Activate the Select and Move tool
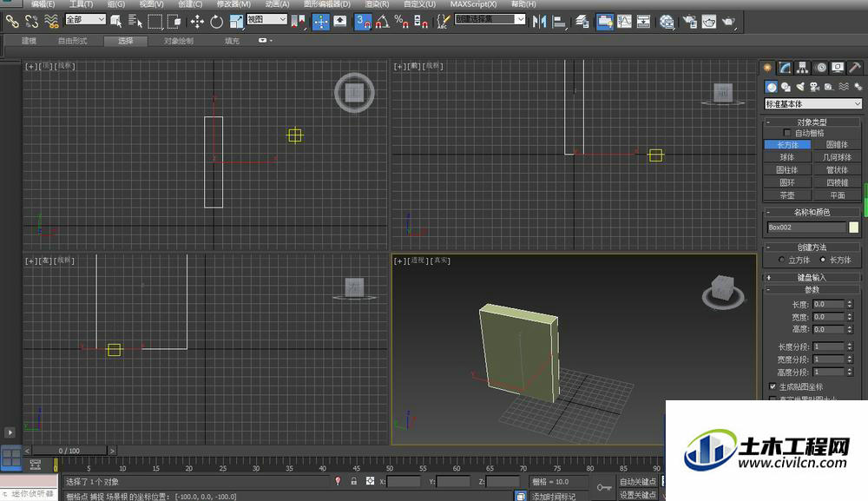 [x=197, y=22]
